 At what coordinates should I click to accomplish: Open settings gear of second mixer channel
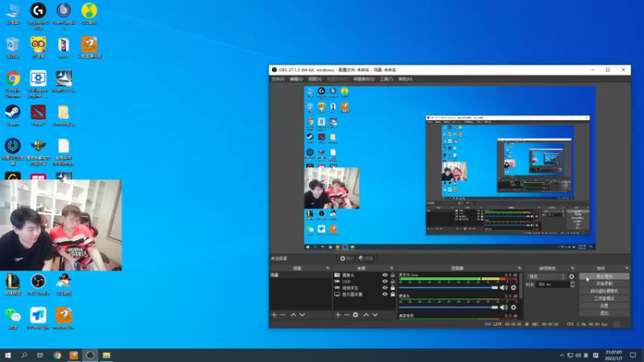click(514, 307)
